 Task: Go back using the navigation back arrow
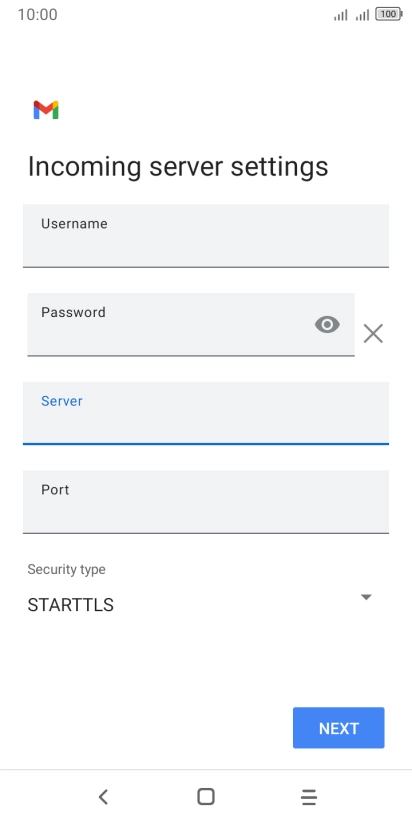click(x=103, y=797)
